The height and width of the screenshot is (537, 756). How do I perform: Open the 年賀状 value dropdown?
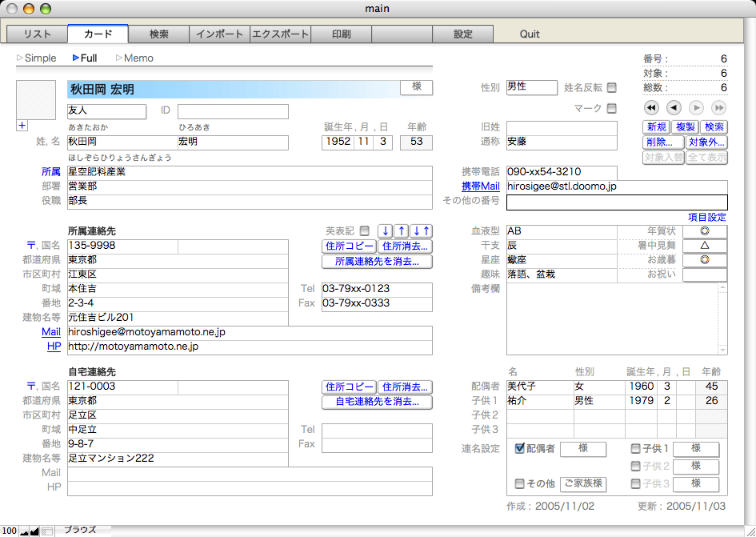coord(705,231)
